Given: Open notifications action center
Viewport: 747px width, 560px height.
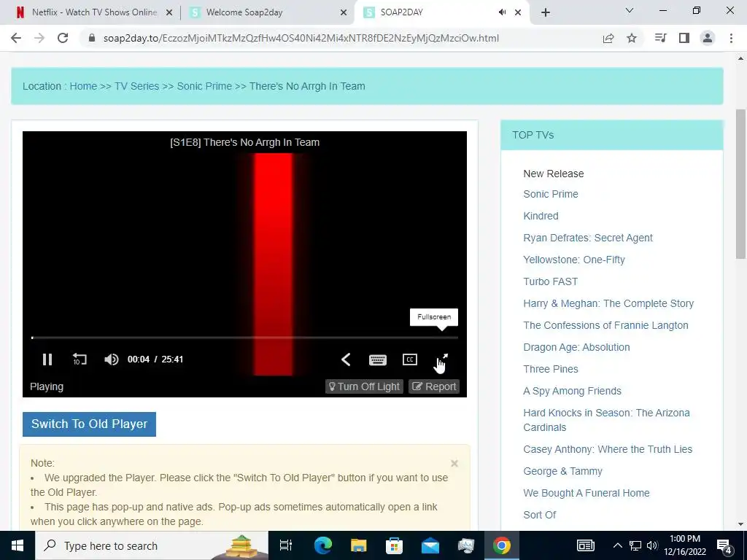Looking at the screenshot, I should tap(724, 546).
